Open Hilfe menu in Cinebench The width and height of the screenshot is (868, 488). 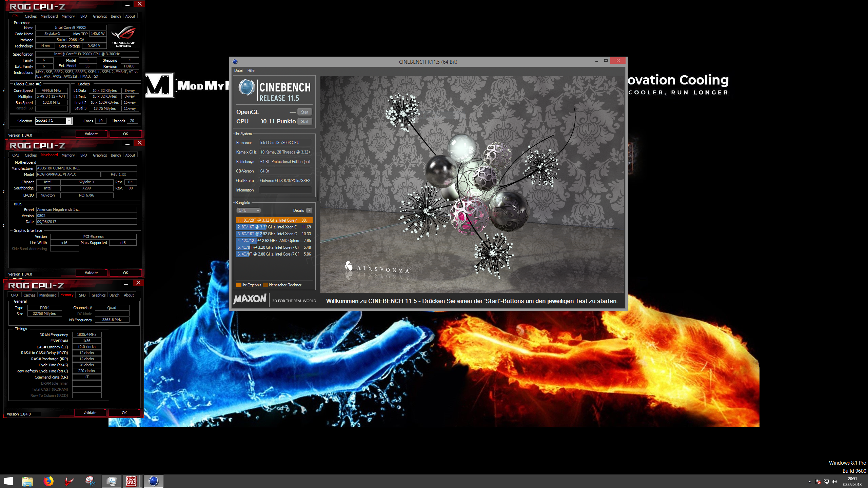pyautogui.click(x=251, y=70)
